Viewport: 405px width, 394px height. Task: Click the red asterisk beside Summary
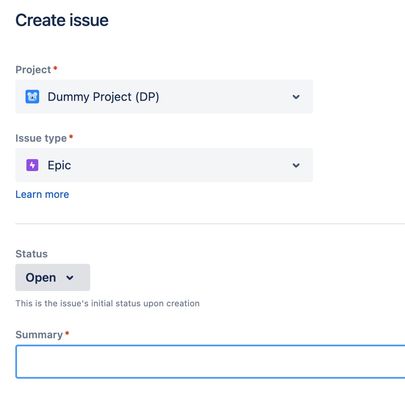coord(67,332)
